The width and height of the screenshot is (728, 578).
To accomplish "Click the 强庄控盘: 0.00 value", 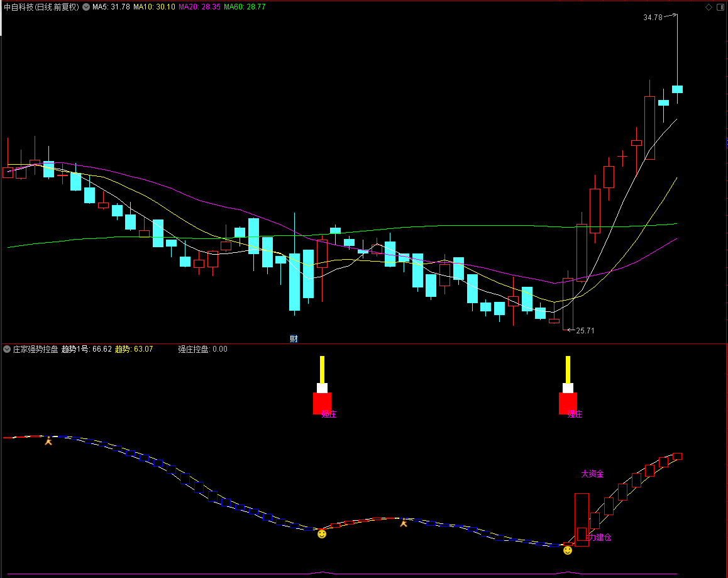I will pyautogui.click(x=203, y=349).
